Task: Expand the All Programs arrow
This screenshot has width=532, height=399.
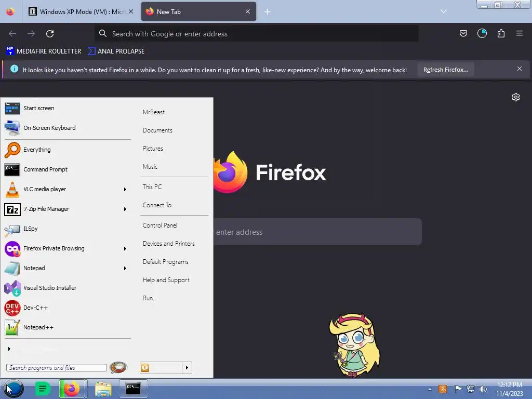Action: (9, 349)
